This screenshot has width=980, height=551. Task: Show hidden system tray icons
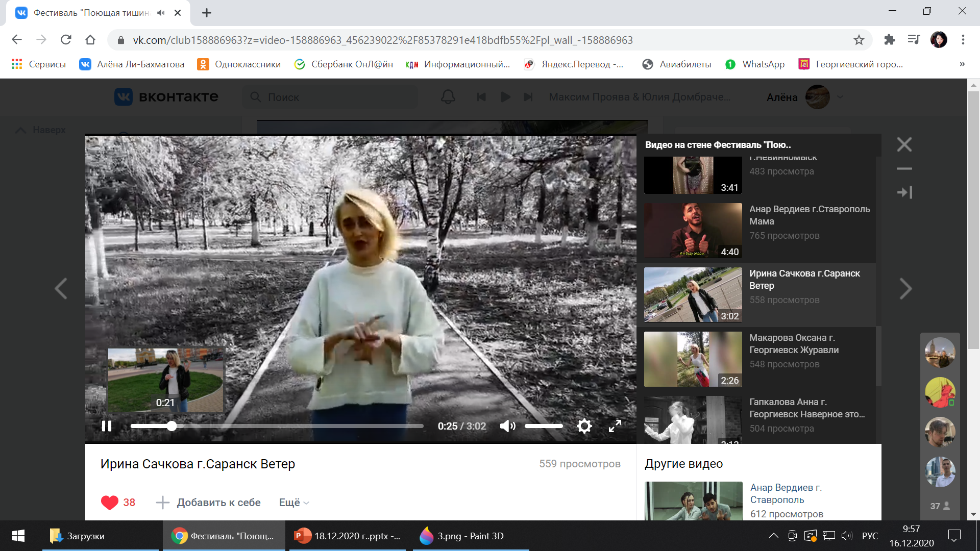774,536
